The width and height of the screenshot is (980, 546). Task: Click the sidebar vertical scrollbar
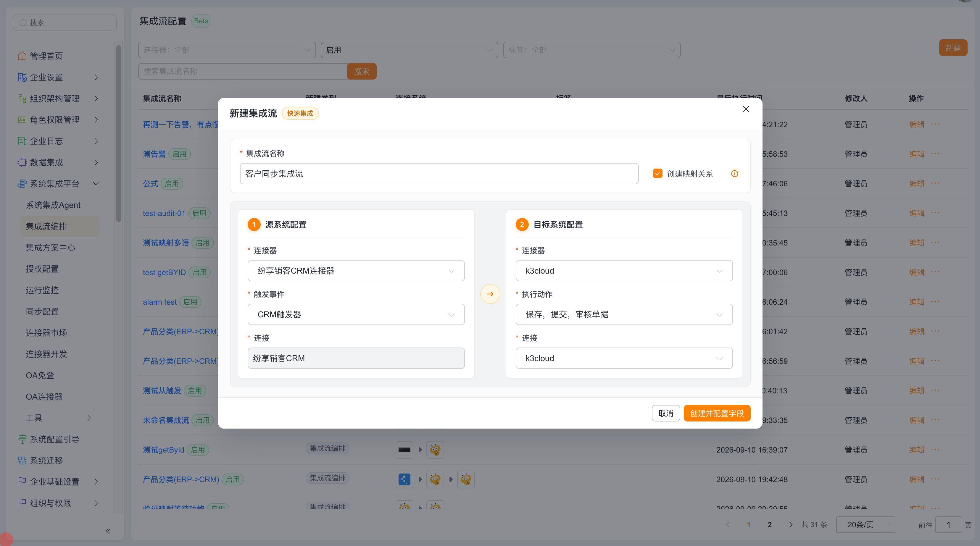[119, 133]
